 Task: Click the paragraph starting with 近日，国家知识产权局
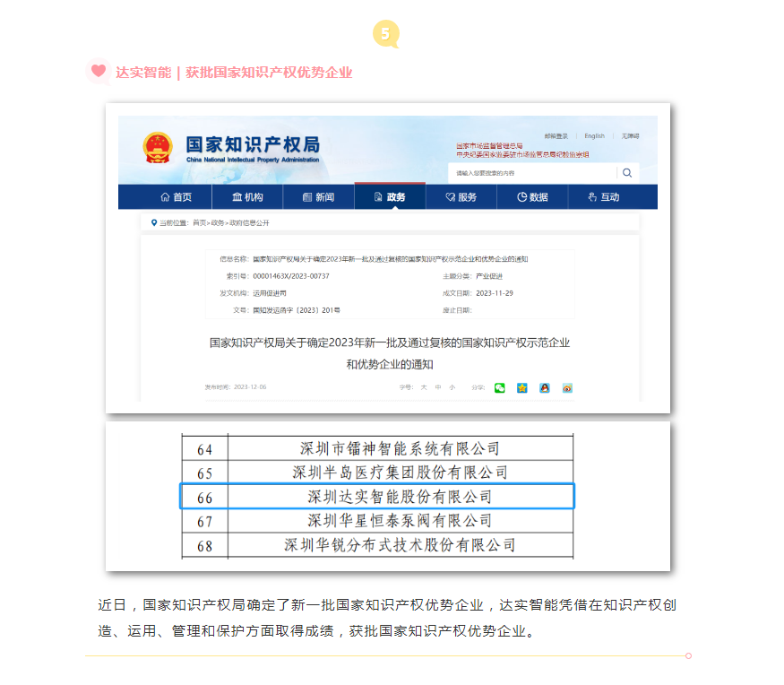[x=387, y=618]
